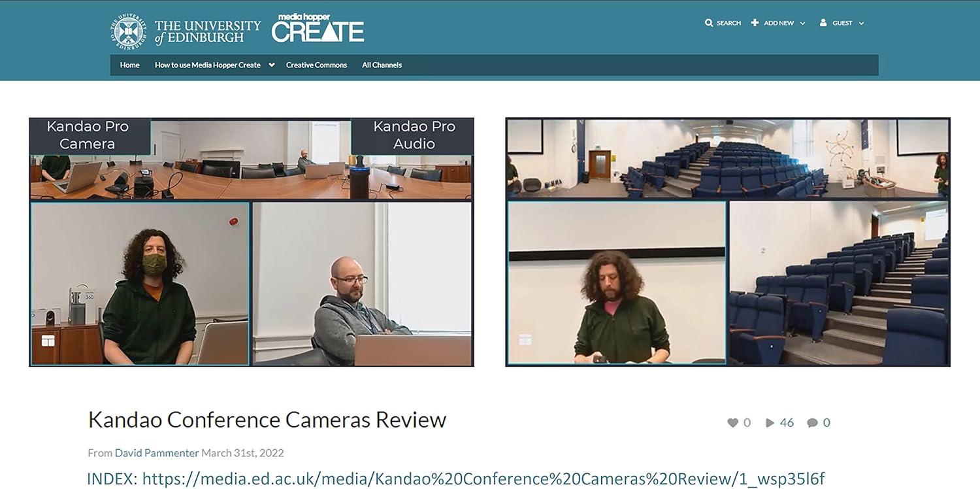Click the Guest user icon
Image resolution: width=980 pixels, height=489 pixels.
coord(824,23)
